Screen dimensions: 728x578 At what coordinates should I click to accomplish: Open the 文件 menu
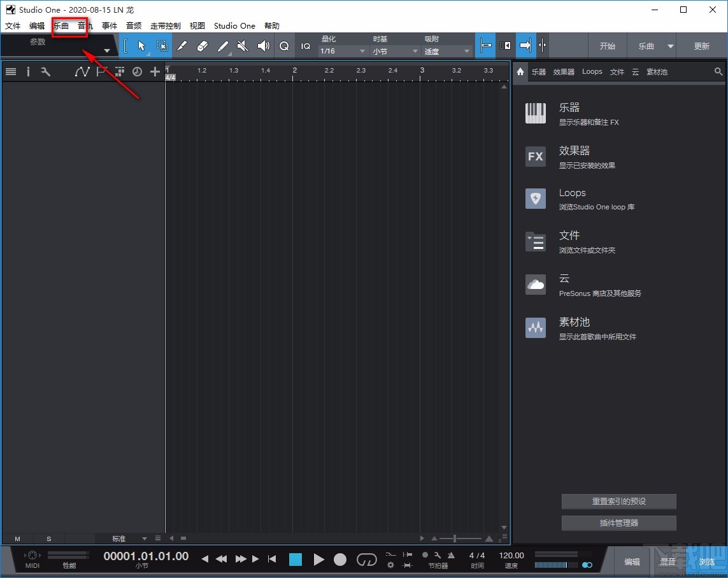[x=13, y=25]
